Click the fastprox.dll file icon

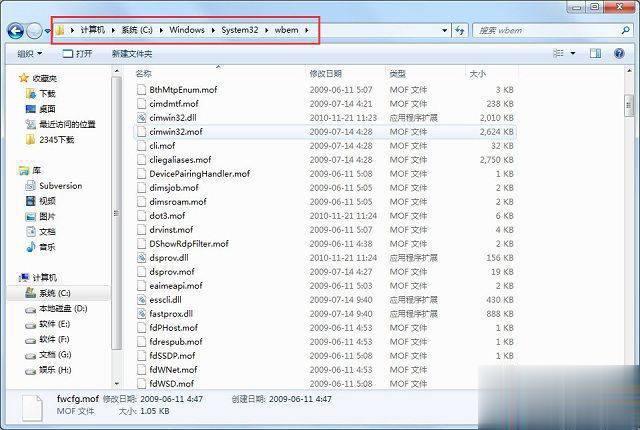pos(141,313)
